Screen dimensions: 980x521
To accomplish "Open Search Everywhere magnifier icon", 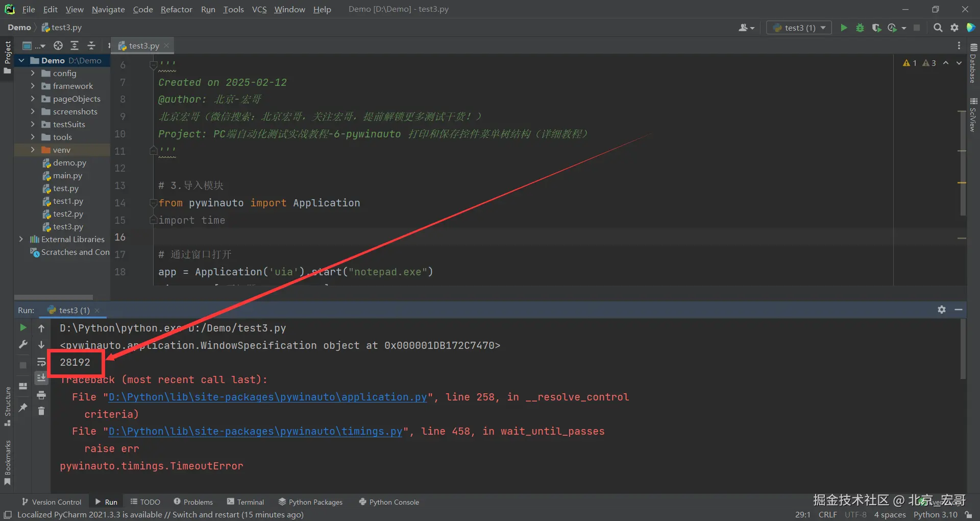I will (x=938, y=28).
